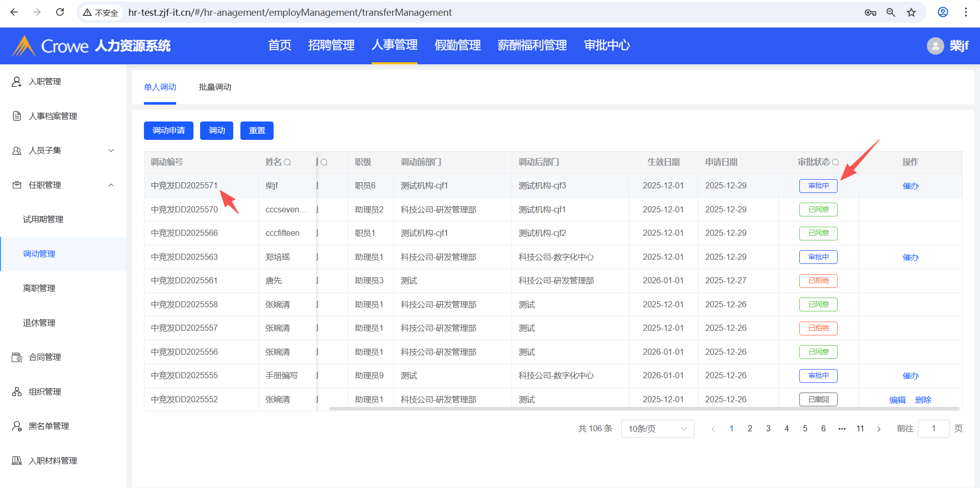
Task: Click the search icon beside 姓名 column header
Action: [287, 162]
